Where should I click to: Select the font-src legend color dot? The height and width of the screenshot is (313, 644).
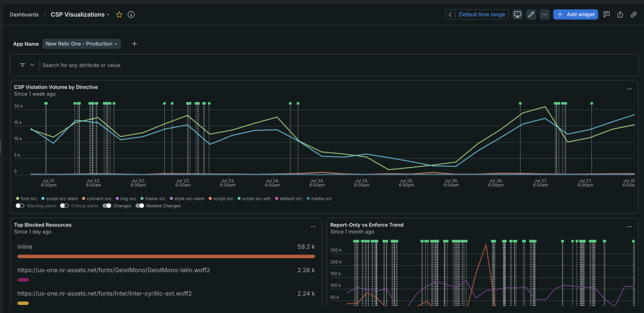tap(18, 199)
